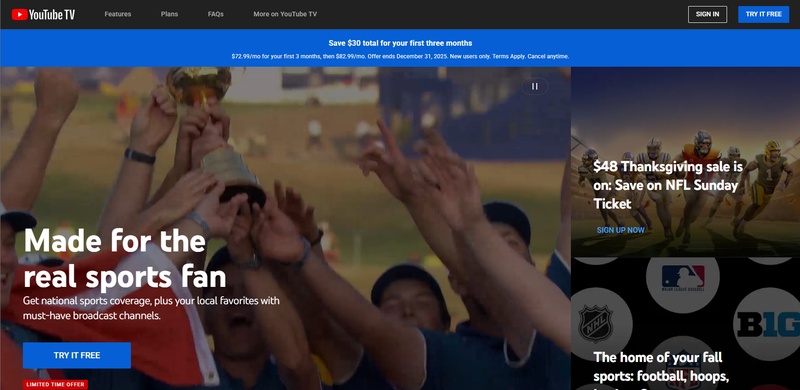Click the Get national sports coverage description text

click(x=151, y=308)
